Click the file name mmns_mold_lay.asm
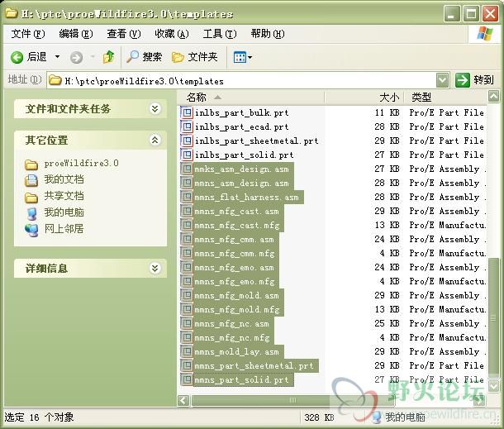The width and height of the screenshot is (504, 429). coord(236,352)
